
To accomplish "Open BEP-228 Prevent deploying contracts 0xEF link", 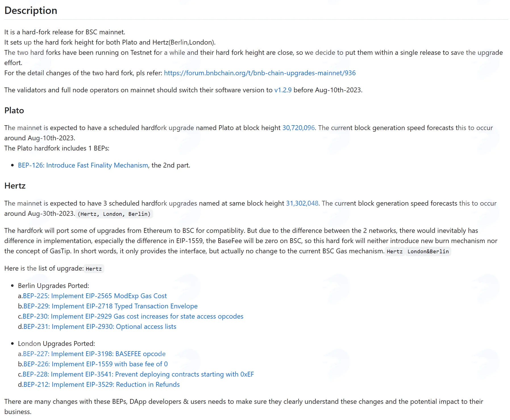I will pos(138,374).
